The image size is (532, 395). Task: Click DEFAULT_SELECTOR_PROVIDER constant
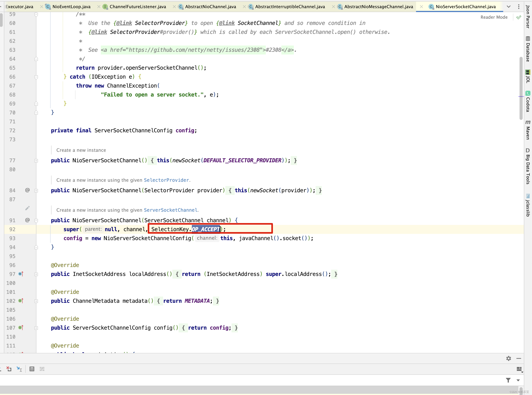click(x=242, y=161)
